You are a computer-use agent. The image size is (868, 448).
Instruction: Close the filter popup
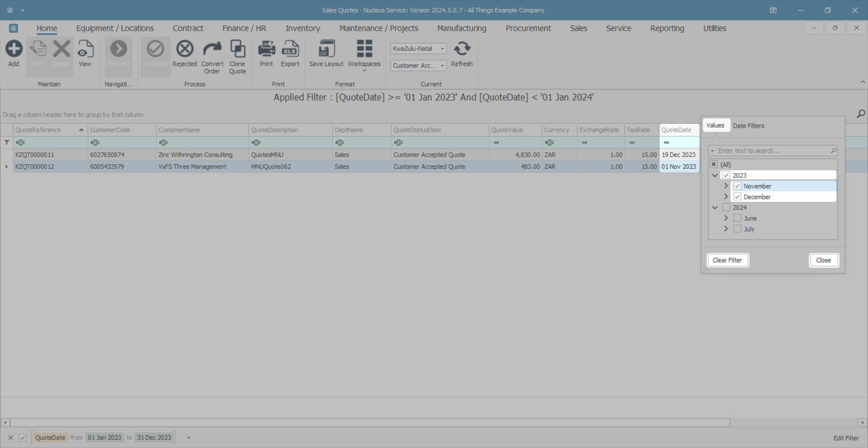[823, 260]
